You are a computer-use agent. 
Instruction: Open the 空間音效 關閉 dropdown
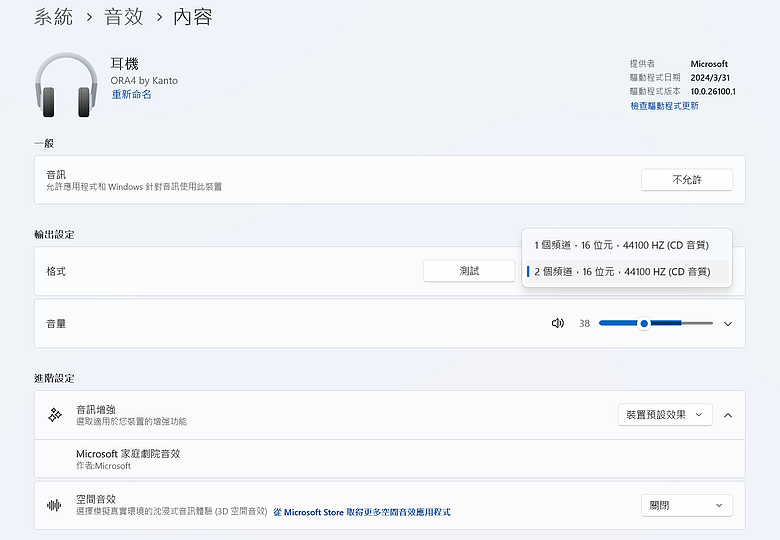(687, 505)
